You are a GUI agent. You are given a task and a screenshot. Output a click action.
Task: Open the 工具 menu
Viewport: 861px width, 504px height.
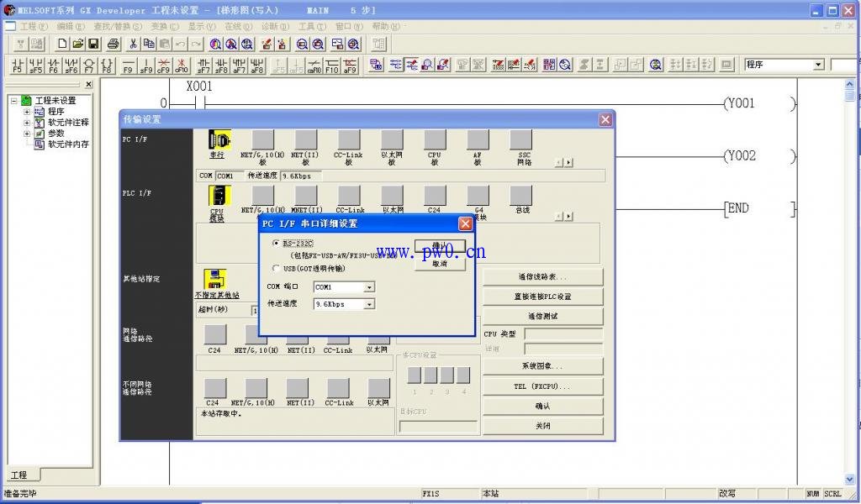tap(311, 27)
